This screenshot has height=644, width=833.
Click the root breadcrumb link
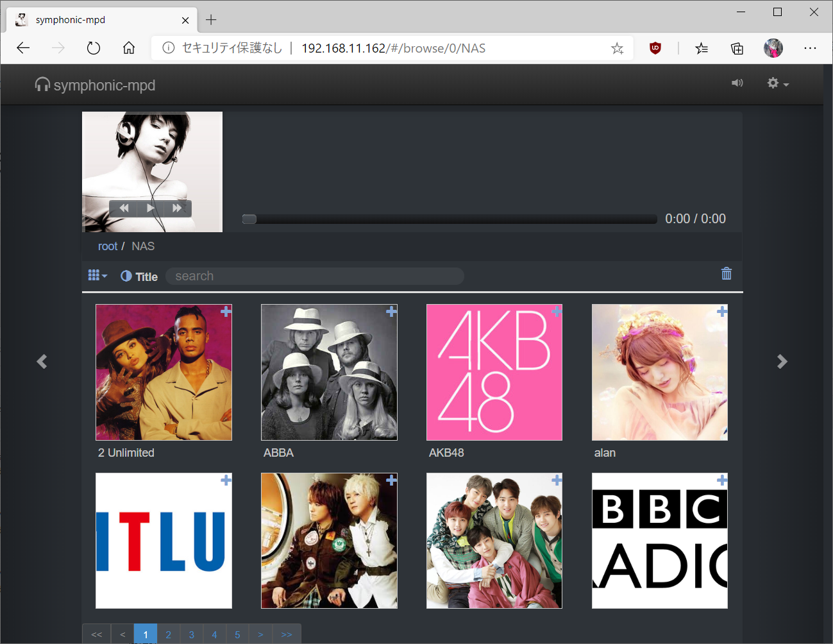point(108,246)
